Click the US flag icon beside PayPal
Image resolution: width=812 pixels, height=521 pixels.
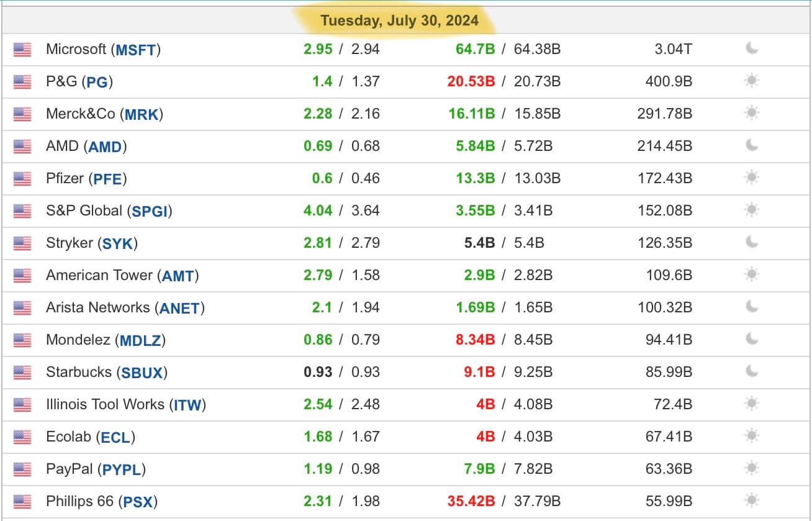click(22, 469)
